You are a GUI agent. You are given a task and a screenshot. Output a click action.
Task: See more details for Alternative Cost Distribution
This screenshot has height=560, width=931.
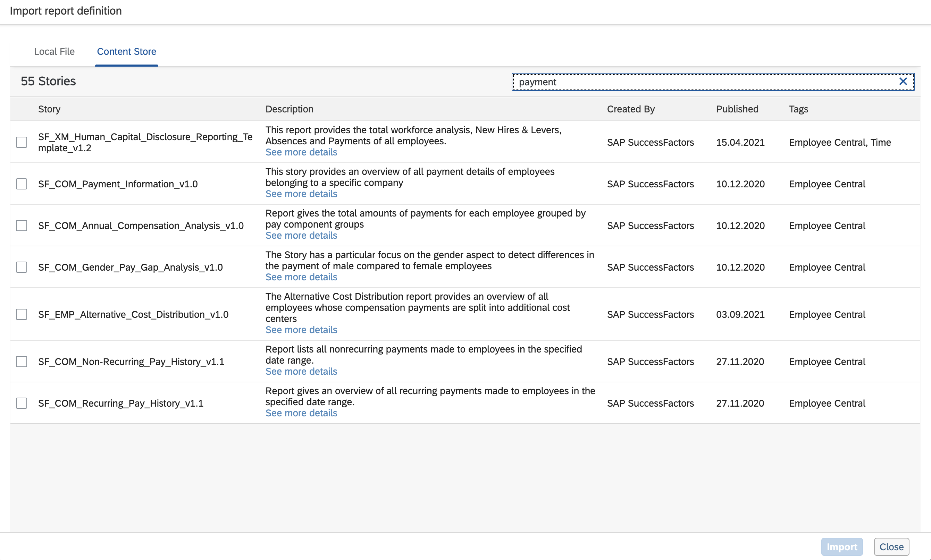tap(301, 329)
